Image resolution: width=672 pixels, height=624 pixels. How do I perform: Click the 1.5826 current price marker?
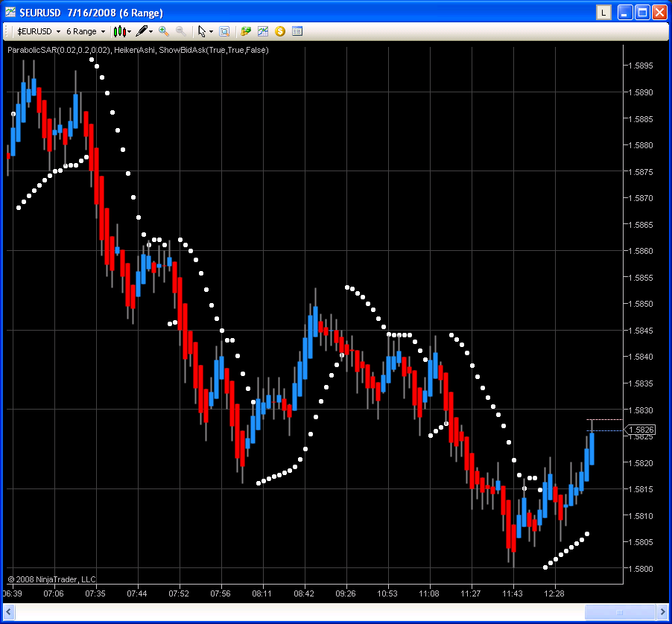pyautogui.click(x=640, y=430)
